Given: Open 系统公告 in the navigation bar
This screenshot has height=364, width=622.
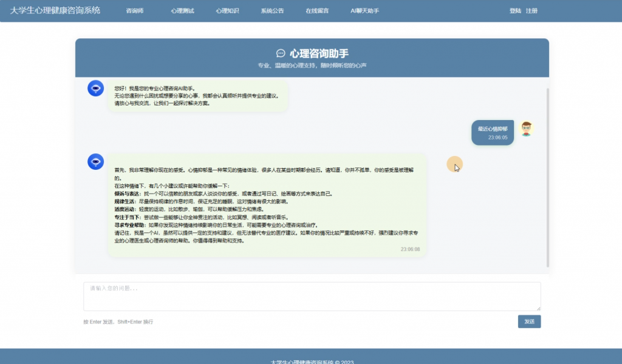Looking at the screenshot, I should (x=272, y=11).
